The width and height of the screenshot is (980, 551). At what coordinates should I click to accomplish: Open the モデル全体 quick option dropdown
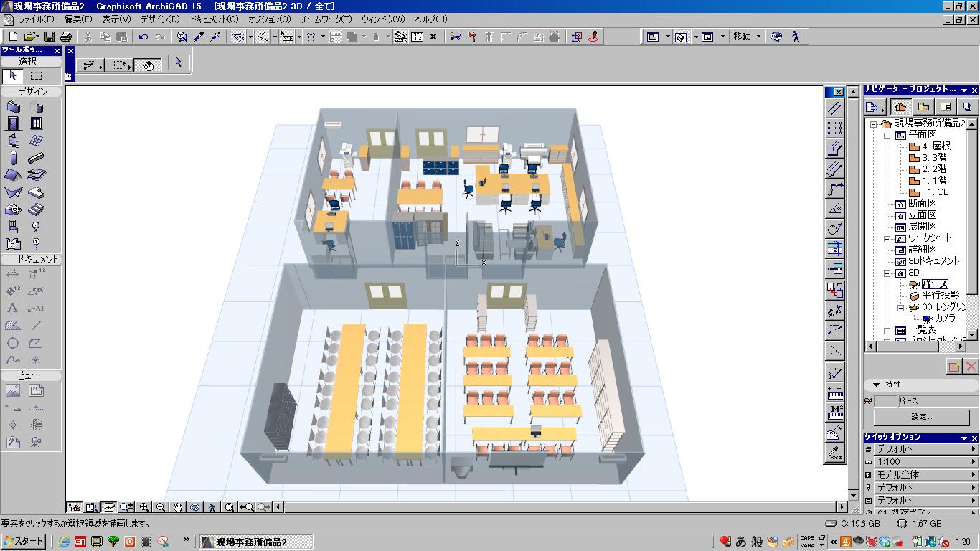pyautogui.click(x=921, y=475)
